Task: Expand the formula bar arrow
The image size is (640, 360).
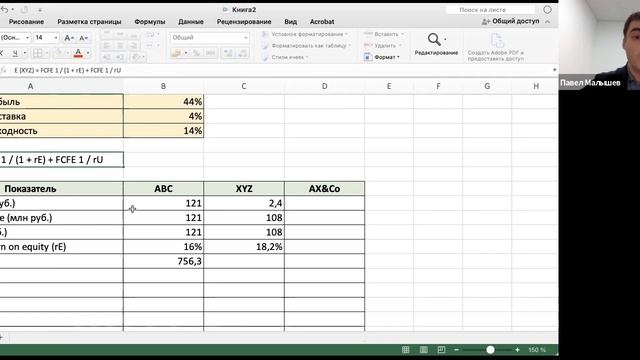Action: [554, 70]
